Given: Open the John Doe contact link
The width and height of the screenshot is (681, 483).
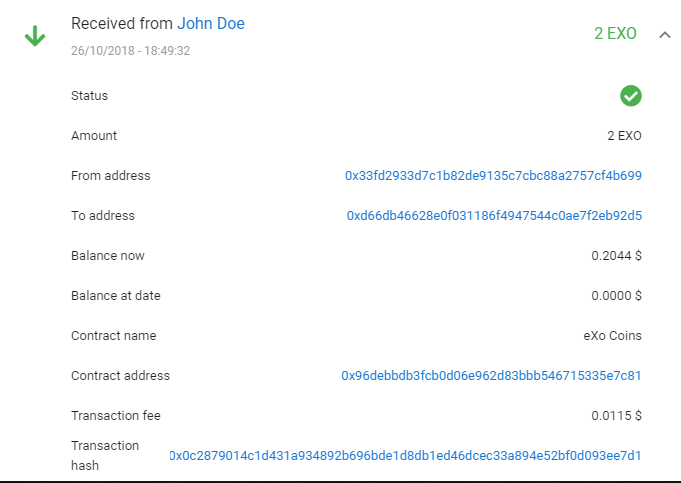Looking at the screenshot, I should [211, 23].
